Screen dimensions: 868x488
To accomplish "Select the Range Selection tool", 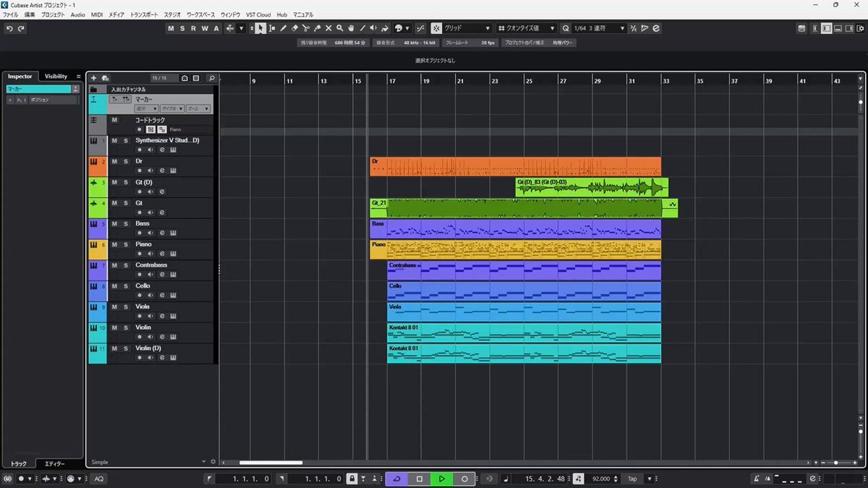I will tap(271, 28).
